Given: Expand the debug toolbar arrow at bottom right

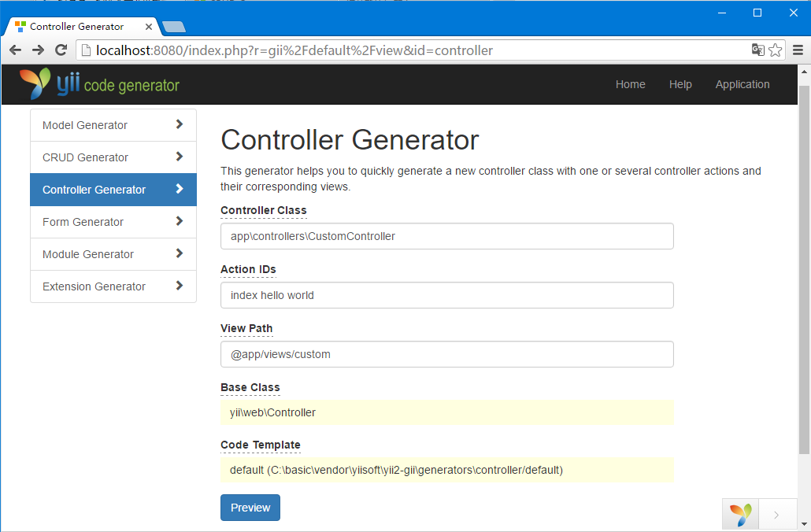Looking at the screenshot, I should (x=776, y=515).
